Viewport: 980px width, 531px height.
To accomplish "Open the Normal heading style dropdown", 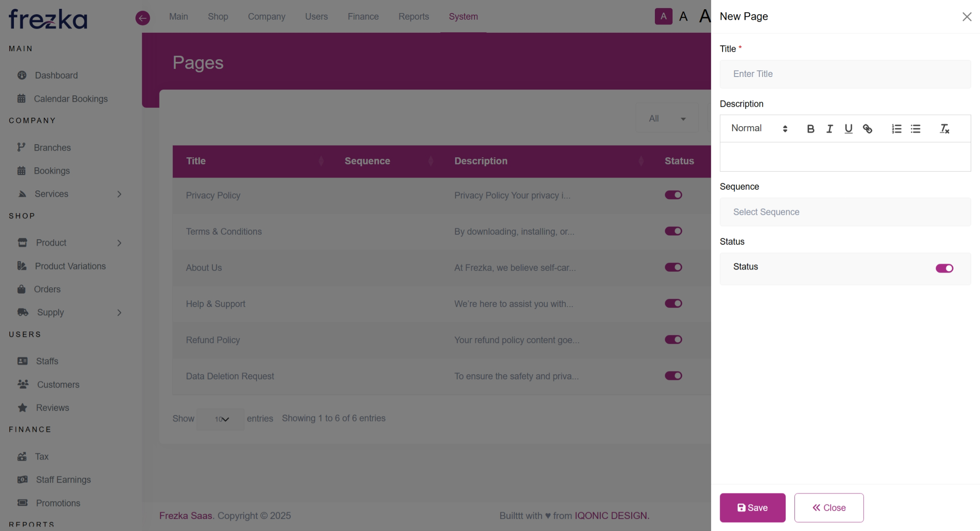I will (x=759, y=128).
